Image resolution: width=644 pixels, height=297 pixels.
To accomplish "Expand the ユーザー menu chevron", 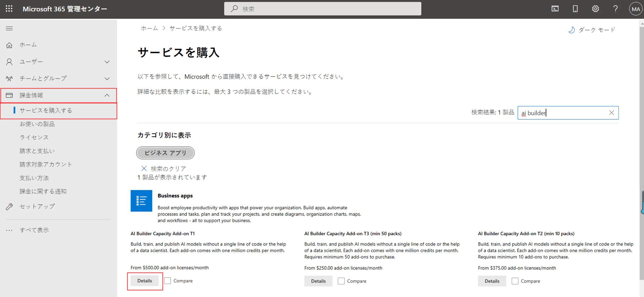I will tap(107, 62).
